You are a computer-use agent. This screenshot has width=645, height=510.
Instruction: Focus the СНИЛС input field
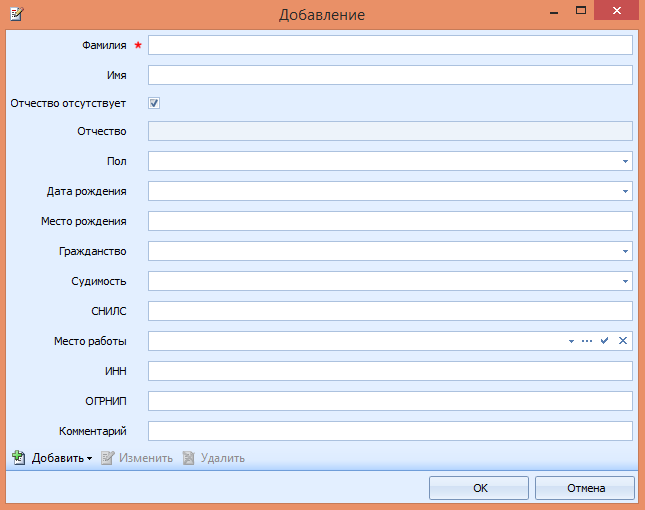[390, 311]
